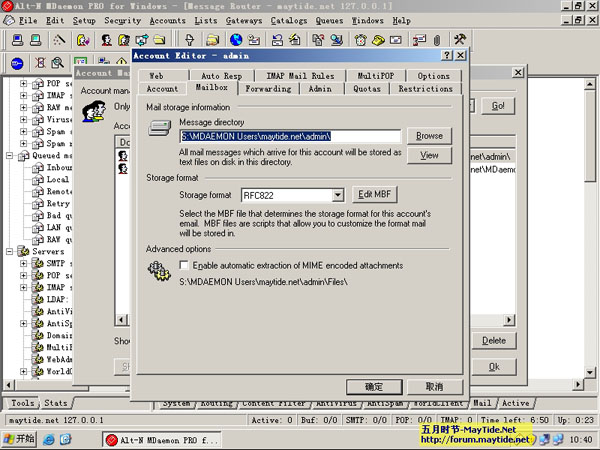
Task: Switch to the Forwarding tab
Action: tap(269, 88)
